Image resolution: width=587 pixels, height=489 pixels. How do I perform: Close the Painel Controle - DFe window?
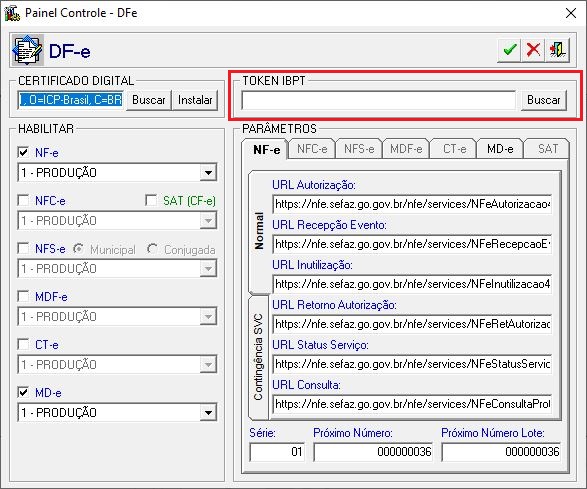(x=571, y=13)
